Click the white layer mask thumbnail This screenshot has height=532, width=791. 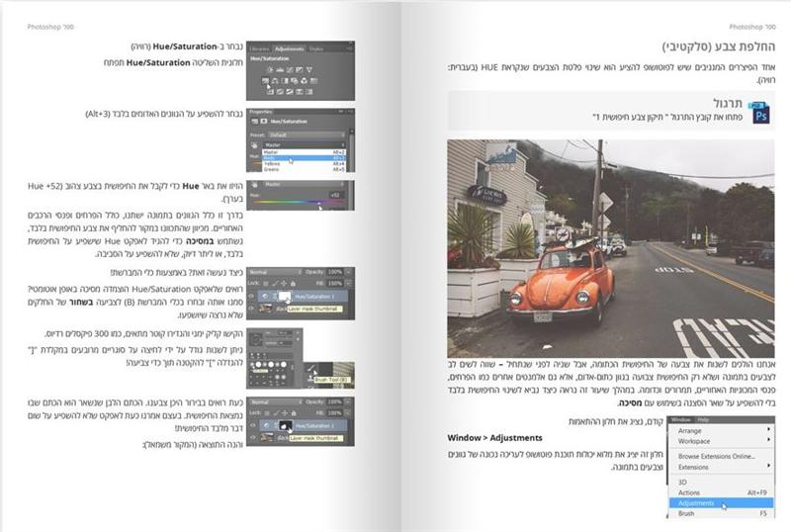[x=285, y=297]
